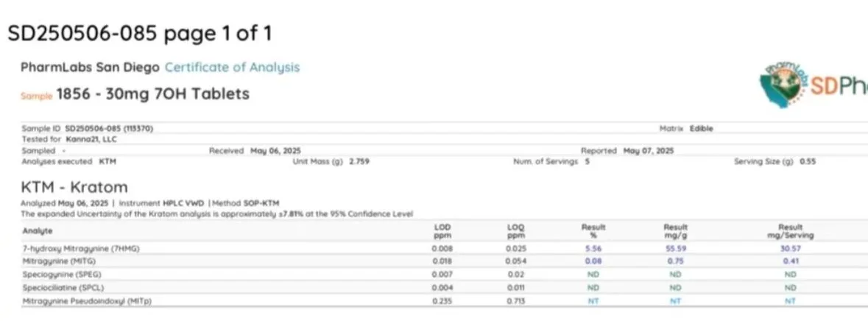868x324 pixels.
Task: Click '7-hydroxy Mitragynine (7HMG)' row label
Action: tap(82, 249)
